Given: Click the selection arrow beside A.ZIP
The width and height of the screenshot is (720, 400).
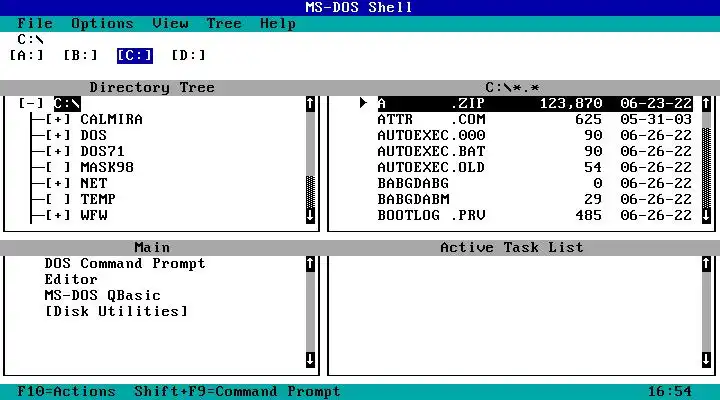Looking at the screenshot, I should click(x=363, y=103).
